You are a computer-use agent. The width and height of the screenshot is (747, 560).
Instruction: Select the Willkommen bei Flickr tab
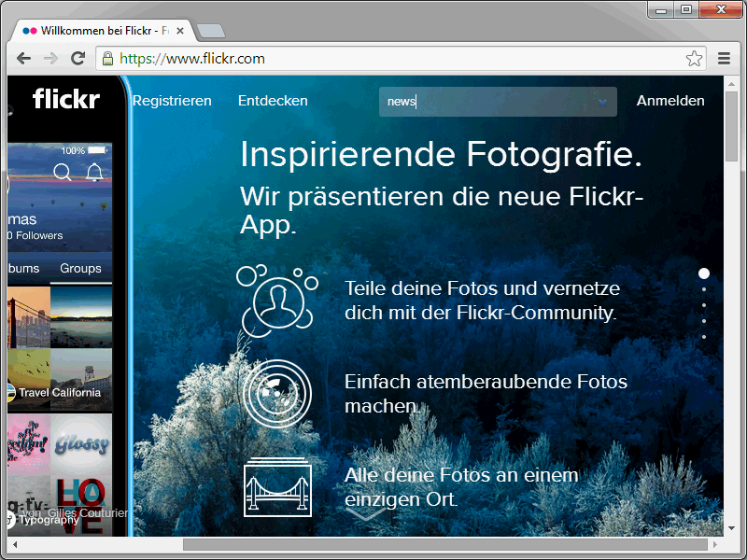pos(104,31)
